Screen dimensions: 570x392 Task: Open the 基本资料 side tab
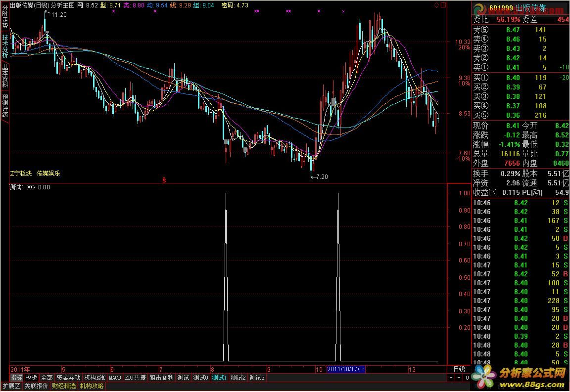[x=5, y=76]
